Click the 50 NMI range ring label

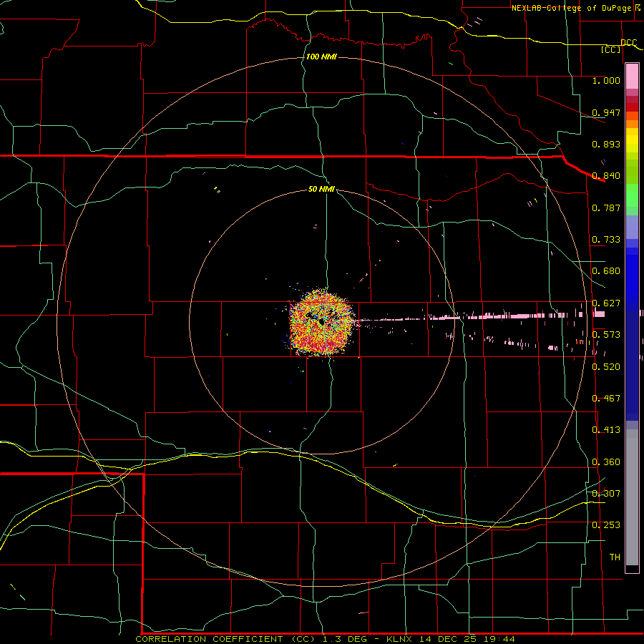[x=321, y=190]
